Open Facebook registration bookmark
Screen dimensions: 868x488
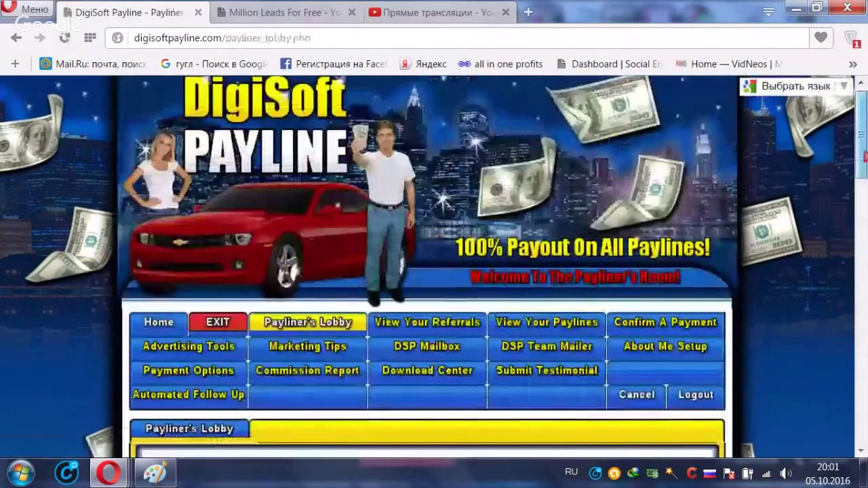pyautogui.click(x=334, y=64)
